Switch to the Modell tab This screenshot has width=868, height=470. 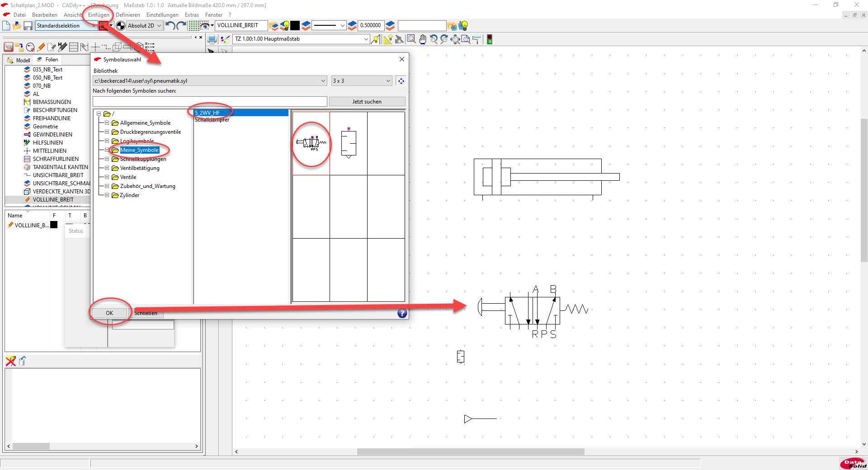[19, 60]
